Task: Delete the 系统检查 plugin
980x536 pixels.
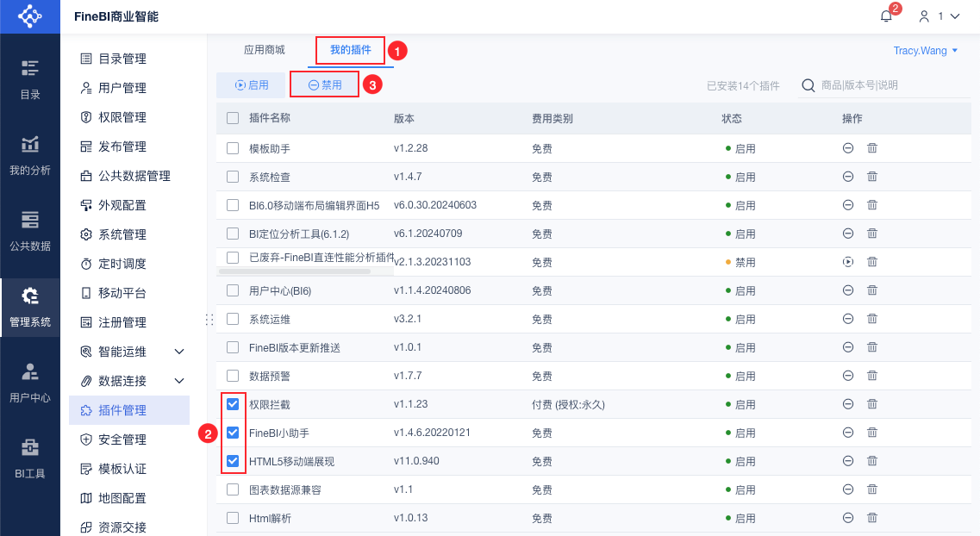Action: coord(872,177)
